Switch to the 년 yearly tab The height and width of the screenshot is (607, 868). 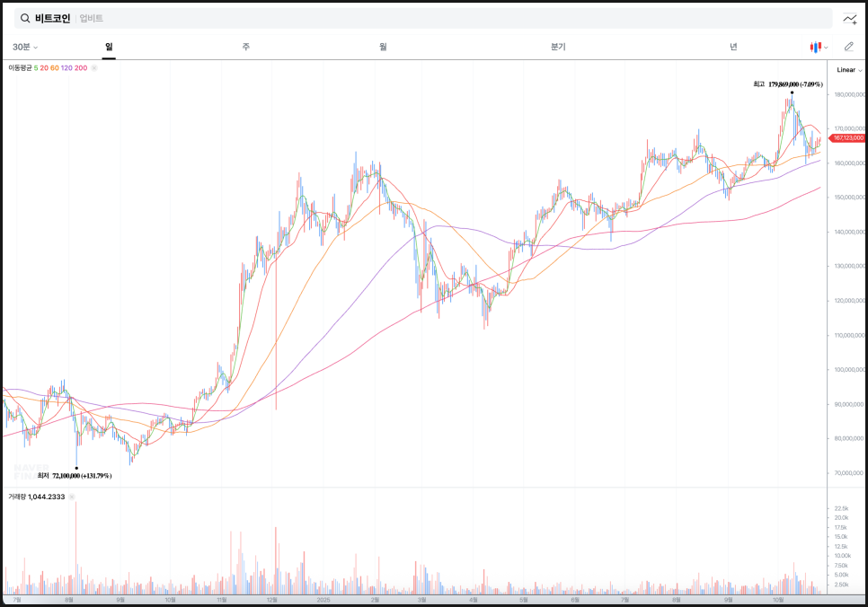[x=733, y=47]
